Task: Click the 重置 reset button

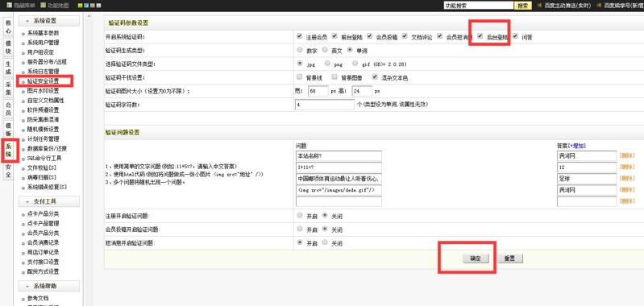Action: (x=509, y=258)
